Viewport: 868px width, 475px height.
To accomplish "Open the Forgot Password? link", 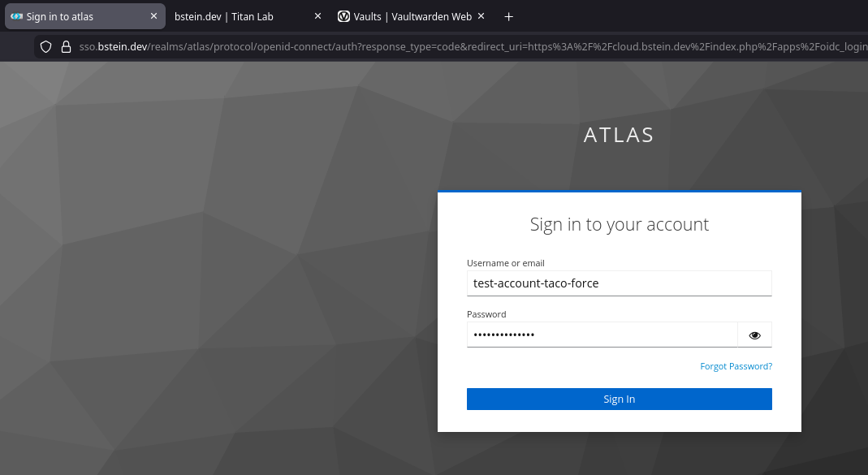I will click(x=736, y=367).
